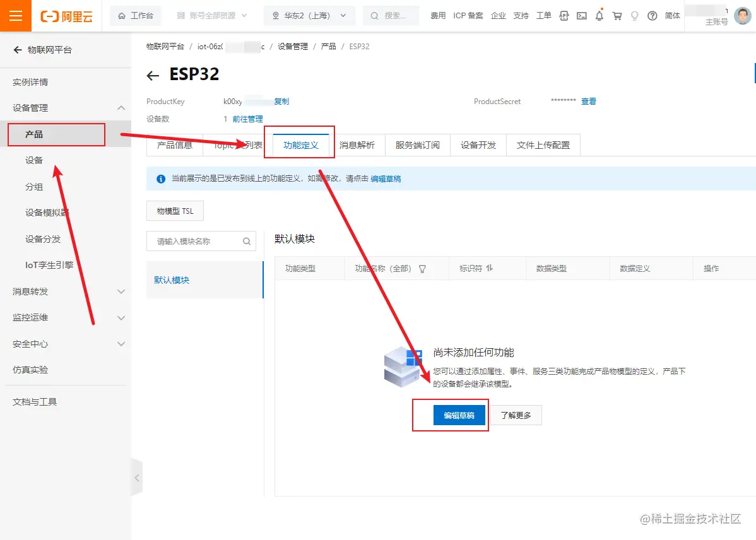Viewport: 756px width, 540px height.
Task: Open 实例详情 in sidebar
Action: point(30,82)
